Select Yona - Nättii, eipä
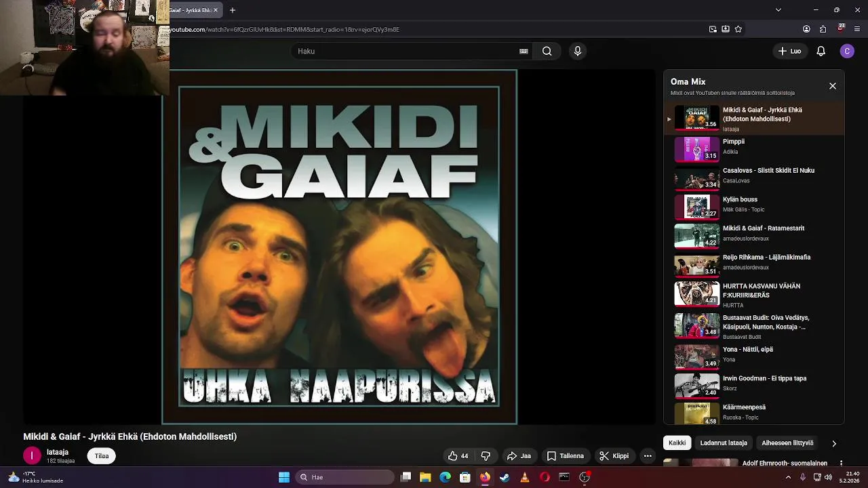Image resolution: width=868 pixels, height=488 pixels. 748,350
